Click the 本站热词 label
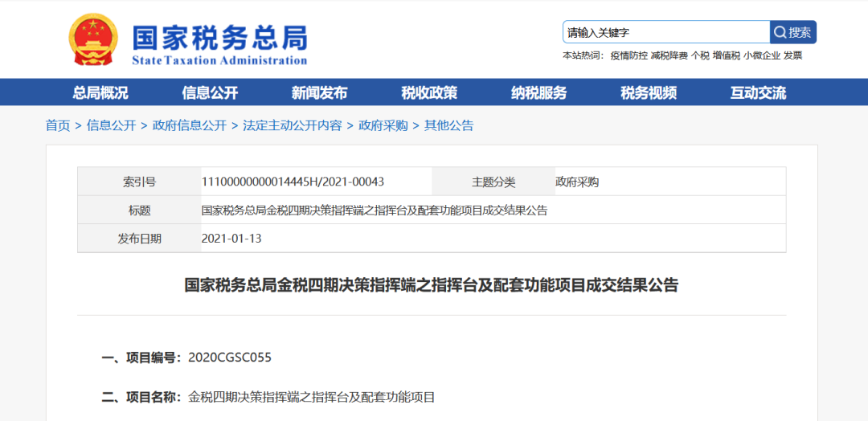 pyautogui.click(x=584, y=55)
